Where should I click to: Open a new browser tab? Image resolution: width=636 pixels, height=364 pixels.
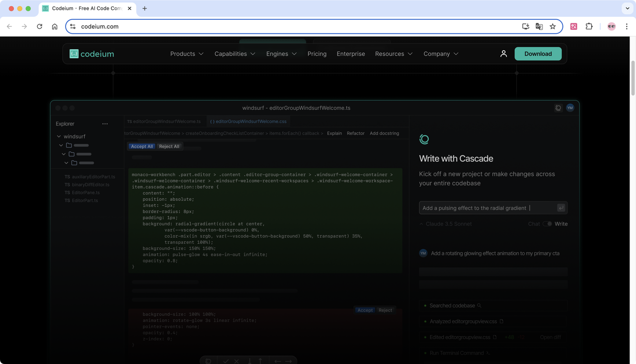pyautogui.click(x=145, y=8)
